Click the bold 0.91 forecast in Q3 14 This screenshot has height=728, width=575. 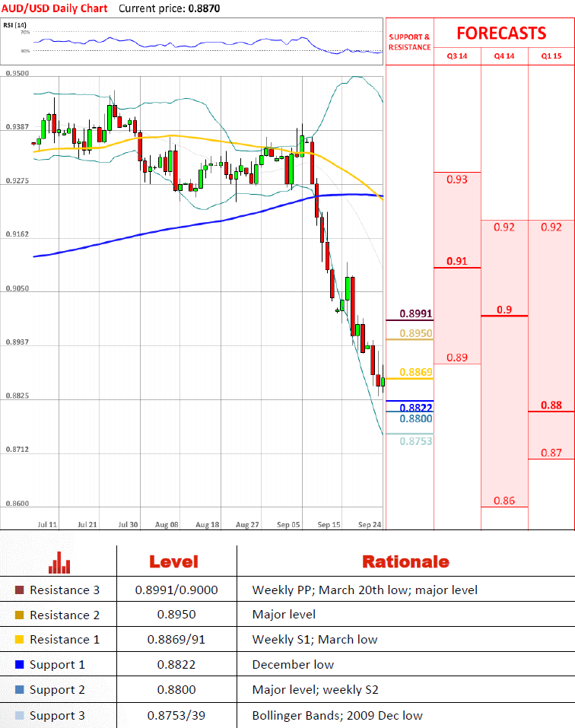pyautogui.click(x=457, y=262)
